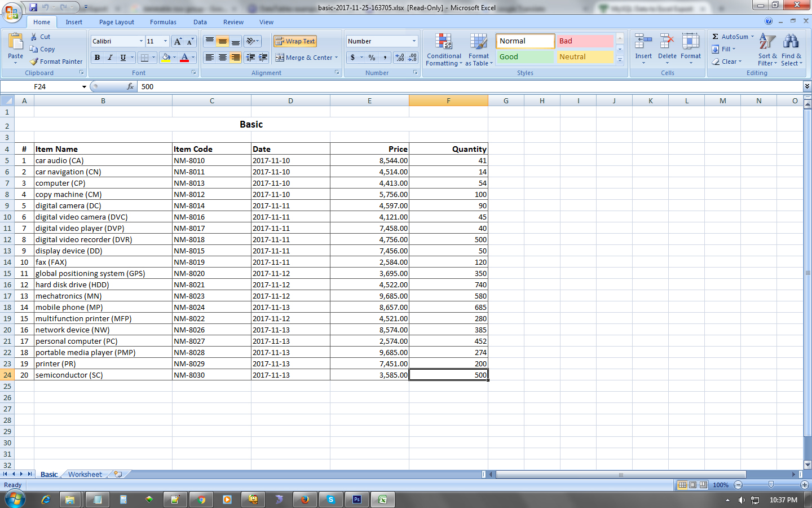812x508 pixels.
Task: Toggle Wrap Text on
Action: [294, 41]
